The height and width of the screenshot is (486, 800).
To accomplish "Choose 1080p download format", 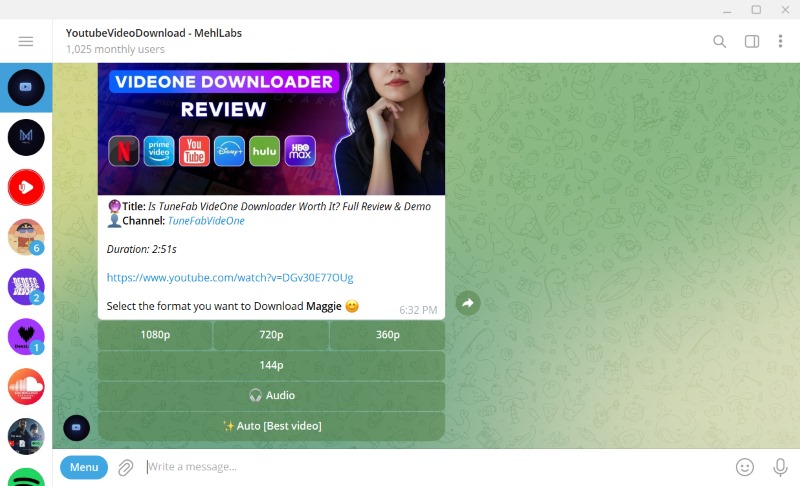I will tap(155, 335).
